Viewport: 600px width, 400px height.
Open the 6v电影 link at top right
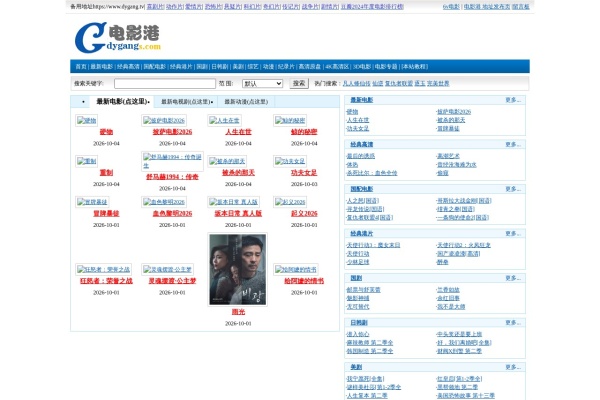(451, 7)
